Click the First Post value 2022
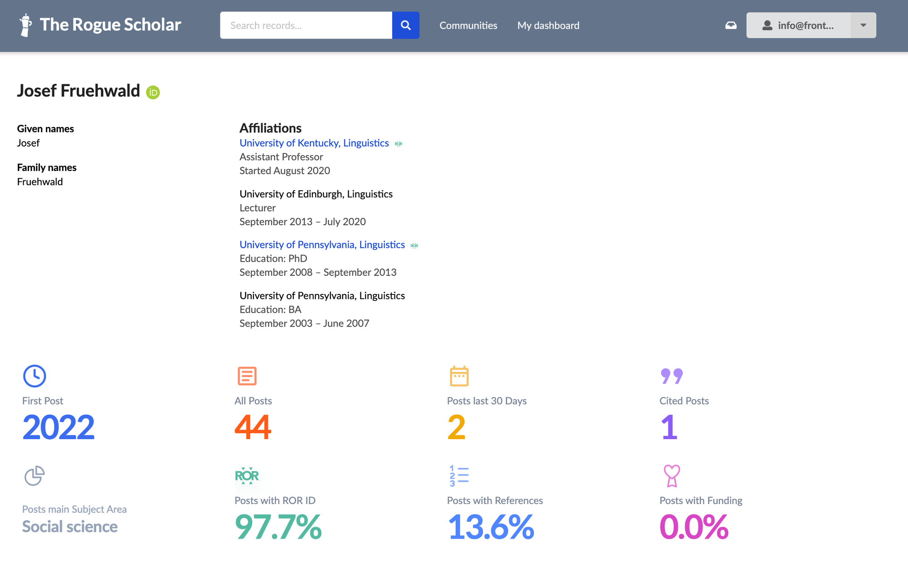This screenshot has height=588, width=908. tap(59, 427)
